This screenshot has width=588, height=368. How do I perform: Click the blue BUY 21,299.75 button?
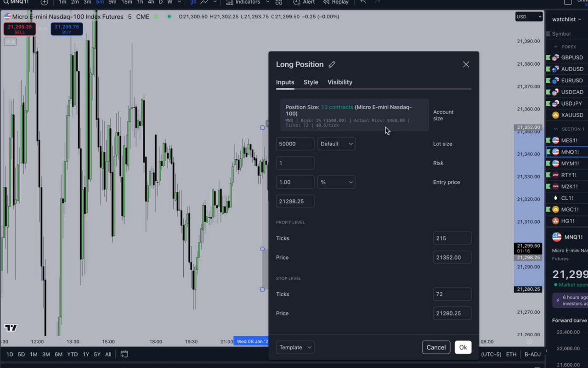(67, 29)
